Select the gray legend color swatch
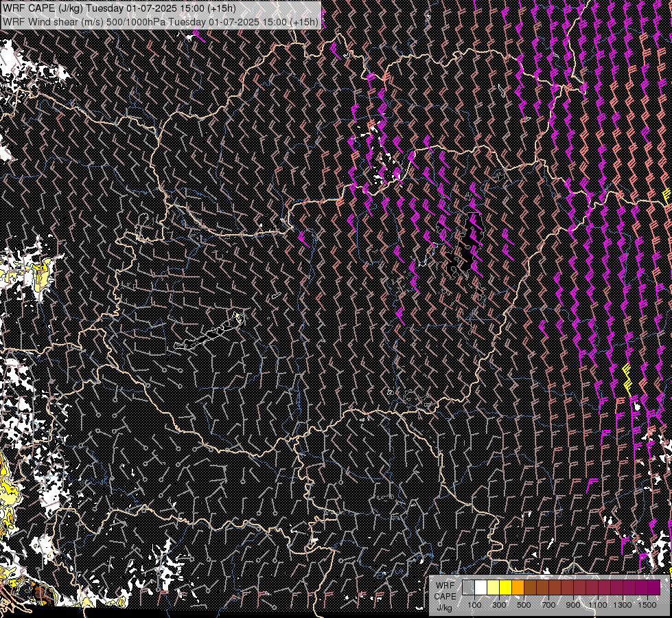Image resolution: width=672 pixels, height=618 pixels. coord(468,588)
